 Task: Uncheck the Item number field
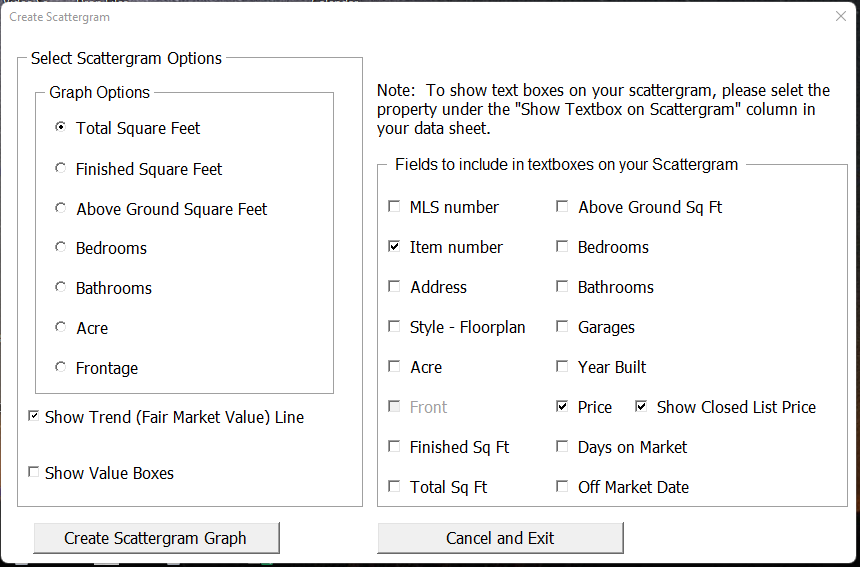(x=394, y=247)
